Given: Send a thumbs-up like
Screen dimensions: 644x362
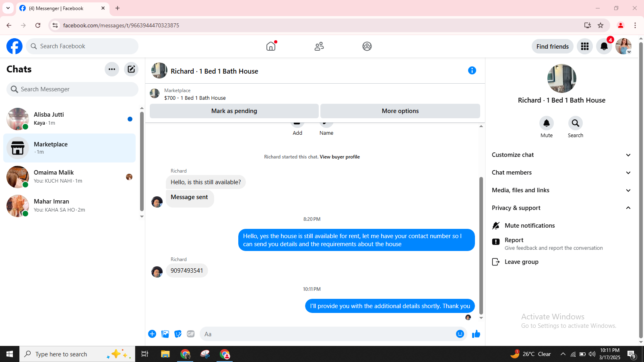Looking at the screenshot, I should coord(476,334).
